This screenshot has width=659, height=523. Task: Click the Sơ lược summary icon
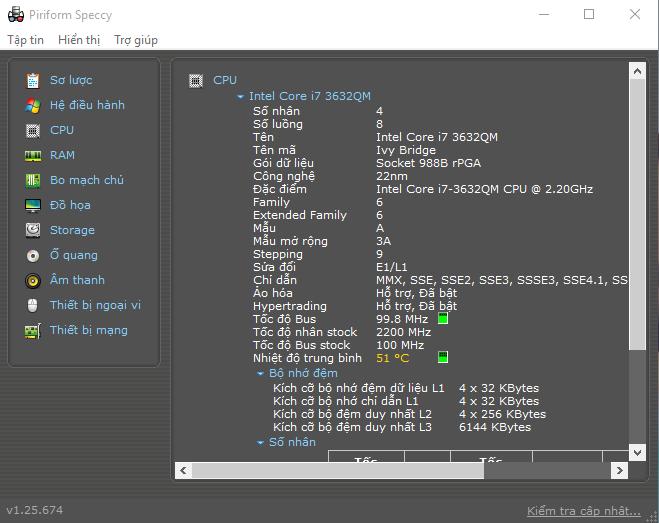(33, 80)
